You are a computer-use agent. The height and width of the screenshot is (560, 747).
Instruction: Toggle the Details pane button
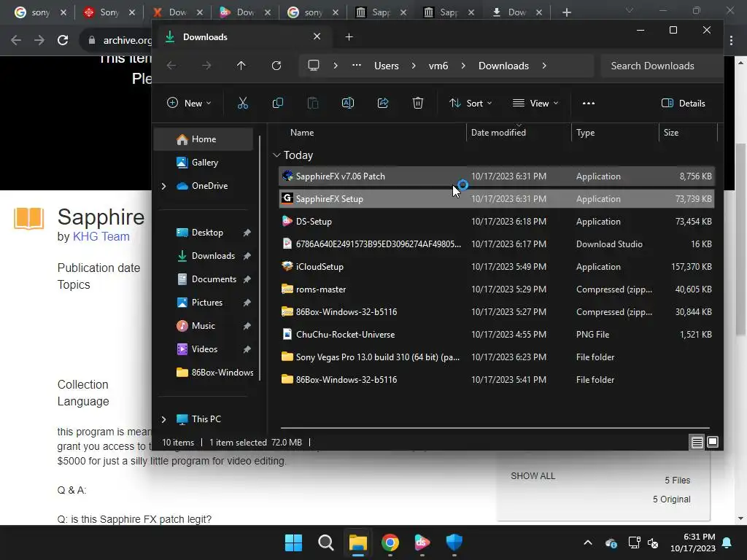tap(683, 103)
